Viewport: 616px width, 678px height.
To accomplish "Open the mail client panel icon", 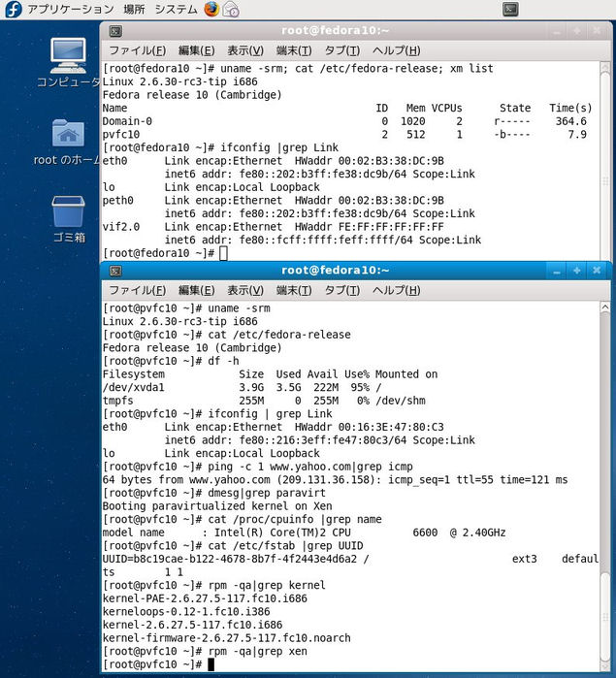I will pyautogui.click(x=231, y=9).
